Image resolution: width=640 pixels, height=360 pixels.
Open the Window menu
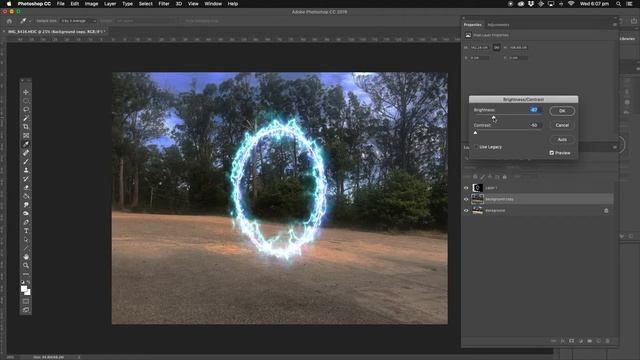click(x=213, y=4)
